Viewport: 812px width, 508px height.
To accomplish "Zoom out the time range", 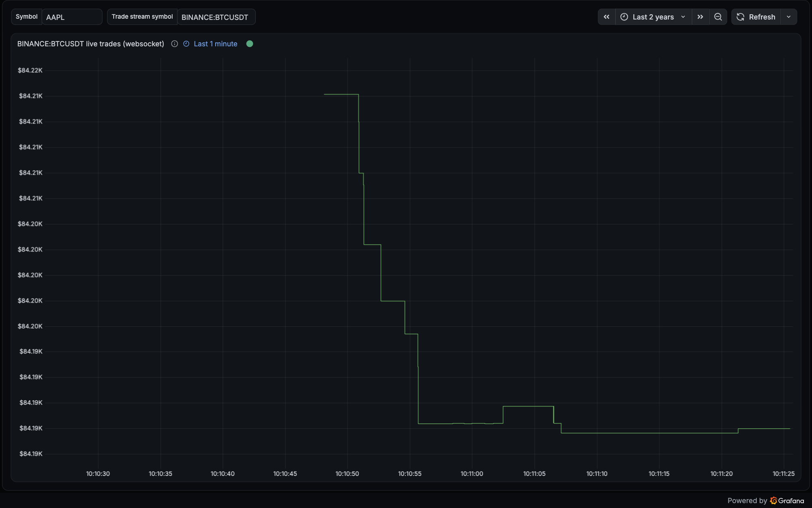I will pyautogui.click(x=718, y=17).
